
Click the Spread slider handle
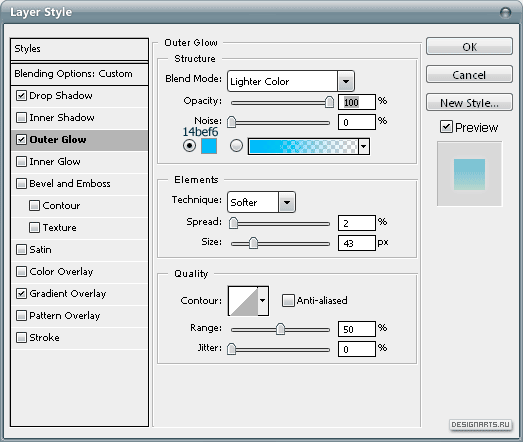[x=233, y=223]
